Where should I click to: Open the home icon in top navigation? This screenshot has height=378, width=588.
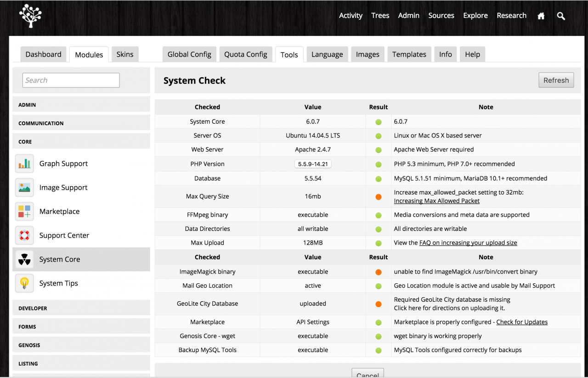(x=541, y=16)
